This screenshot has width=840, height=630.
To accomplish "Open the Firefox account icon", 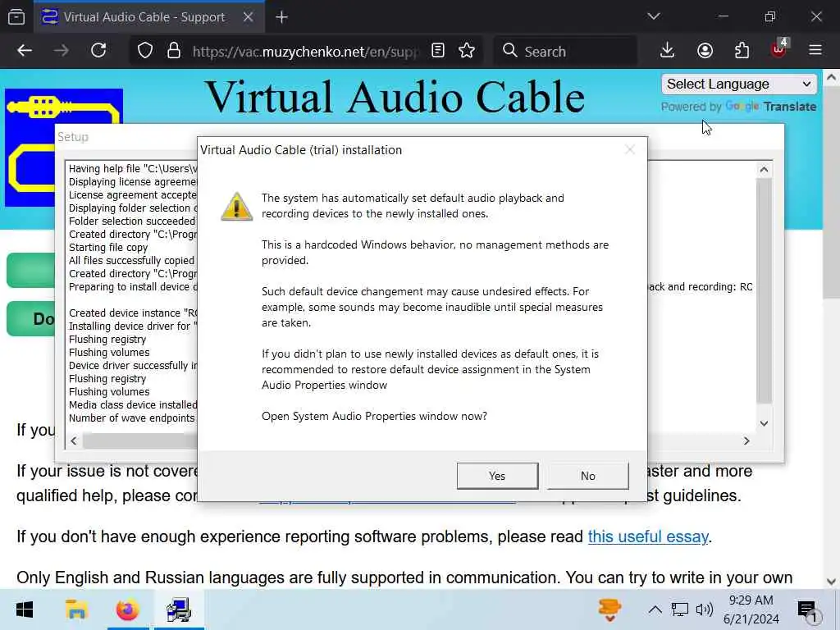I will 705,51.
